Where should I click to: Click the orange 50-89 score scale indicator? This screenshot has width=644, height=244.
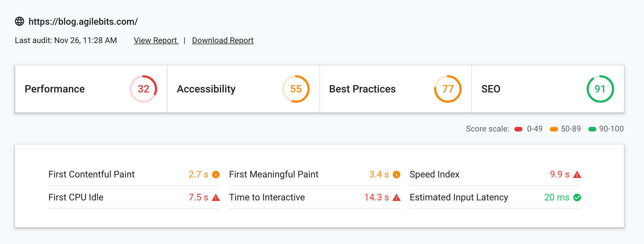pos(554,129)
